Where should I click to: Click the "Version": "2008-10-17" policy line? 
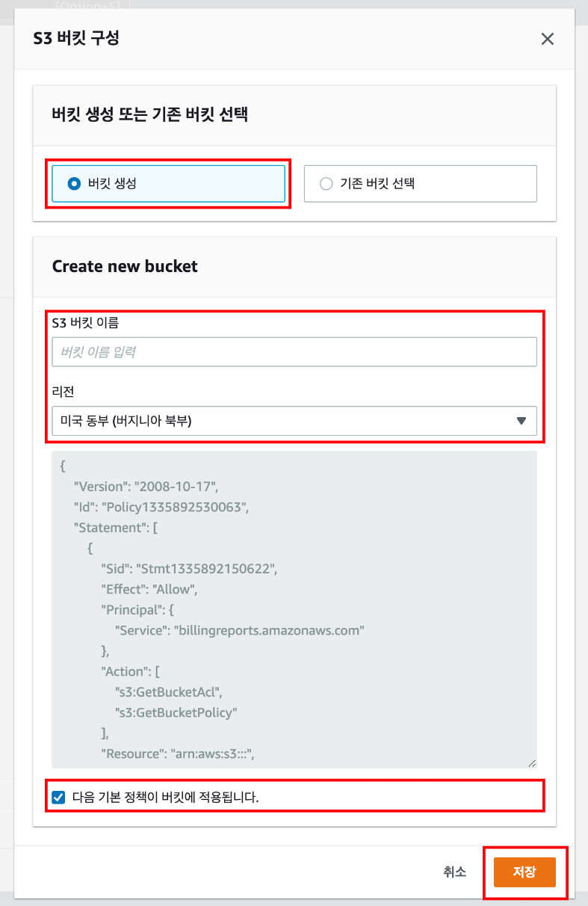pyautogui.click(x=145, y=487)
